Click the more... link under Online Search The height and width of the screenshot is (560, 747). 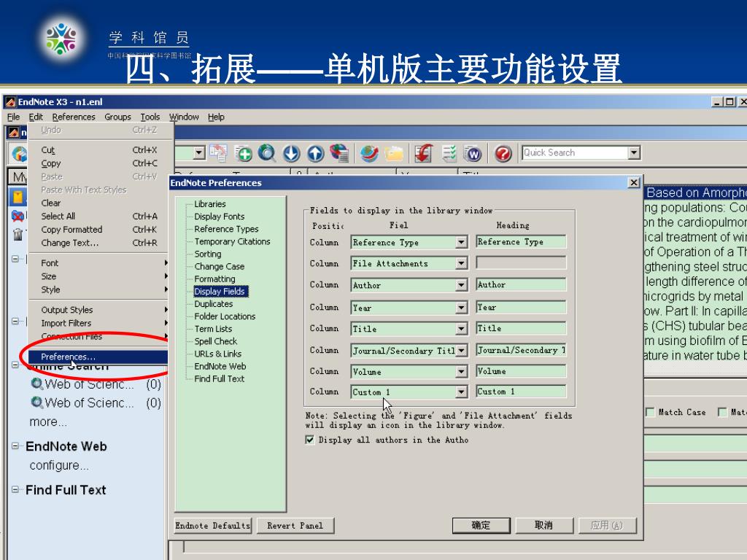tap(47, 422)
